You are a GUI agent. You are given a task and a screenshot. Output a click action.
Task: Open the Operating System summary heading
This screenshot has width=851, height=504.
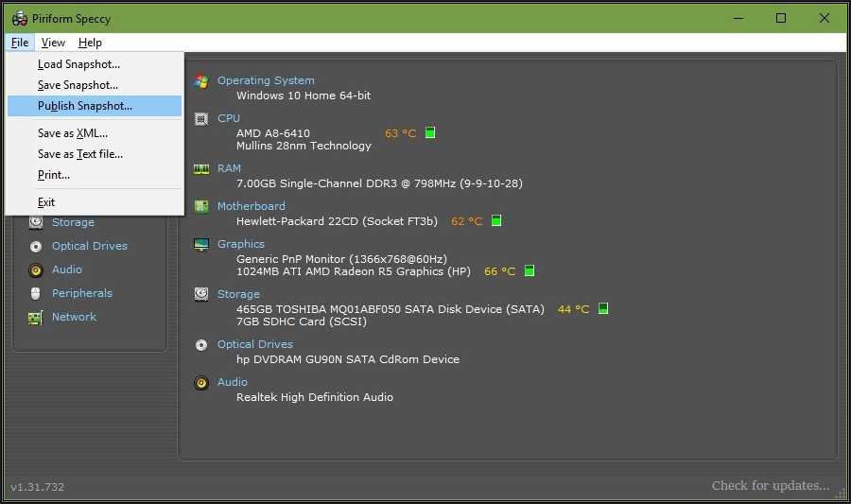[x=266, y=80]
